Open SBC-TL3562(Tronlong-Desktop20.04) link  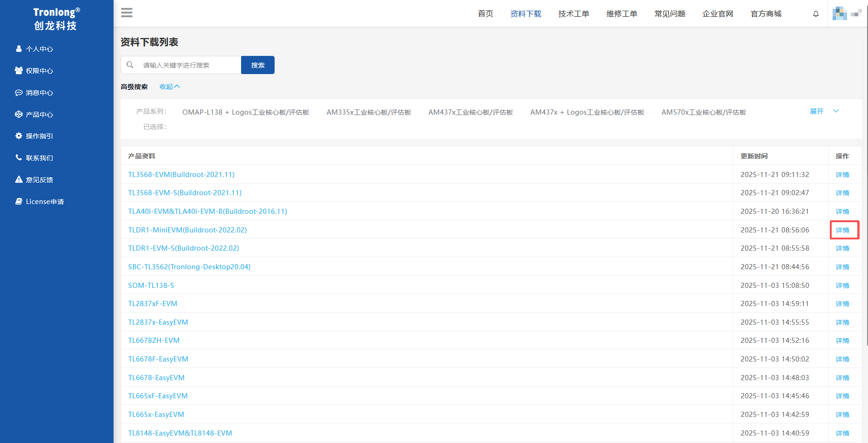189,266
